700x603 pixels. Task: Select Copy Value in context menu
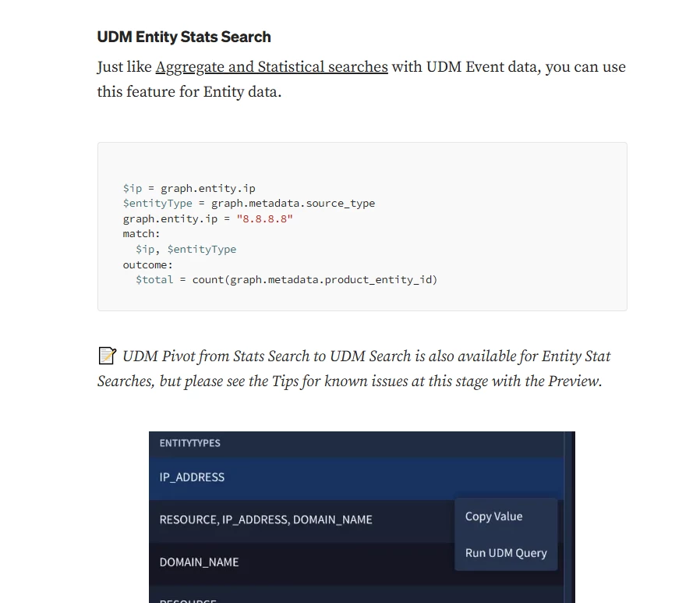coord(493,516)
